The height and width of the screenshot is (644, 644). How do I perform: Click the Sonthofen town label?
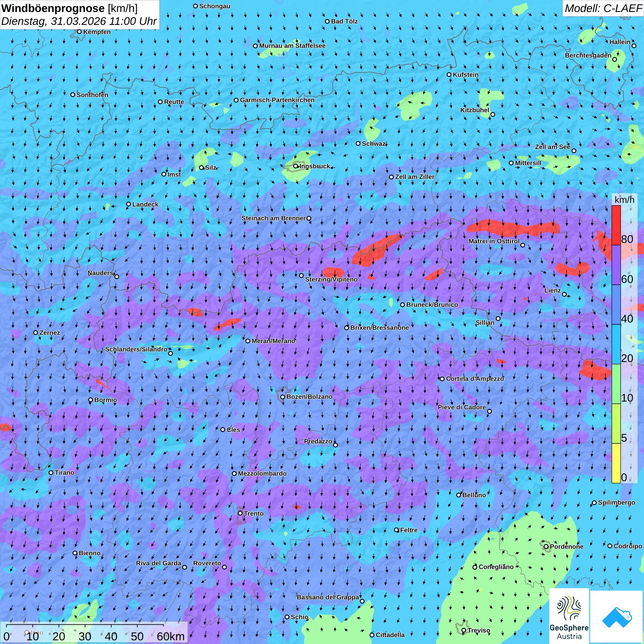click(92, 95)
